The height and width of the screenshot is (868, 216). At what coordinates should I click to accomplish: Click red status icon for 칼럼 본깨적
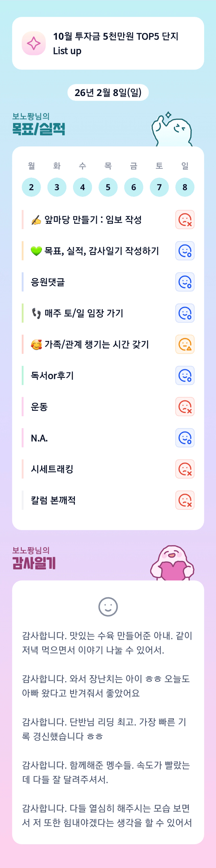pyautogui.click(x=185, y=500)
